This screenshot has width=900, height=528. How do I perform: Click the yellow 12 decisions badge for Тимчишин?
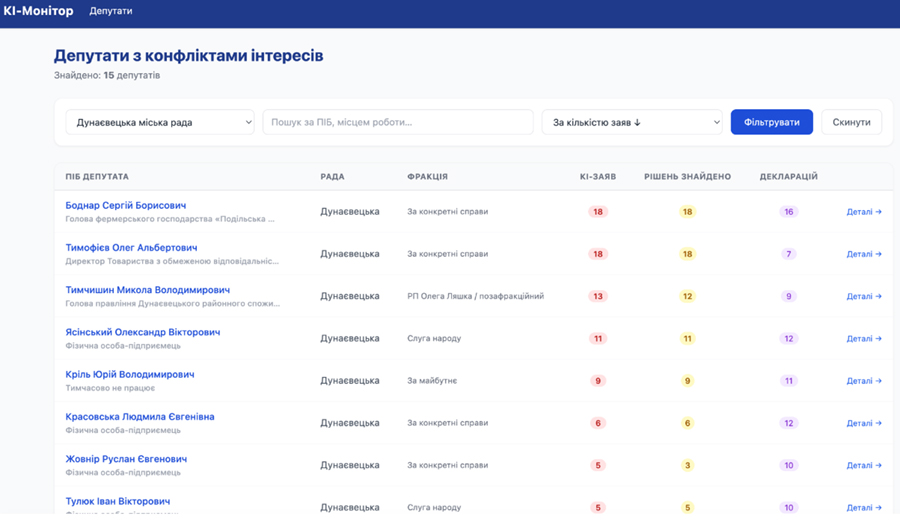687,296
